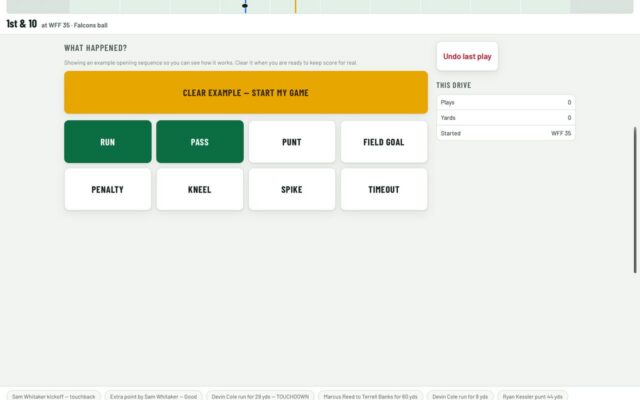Undo last play
The height and width of the screenshot is (400, 640).
tap(467, 56)
